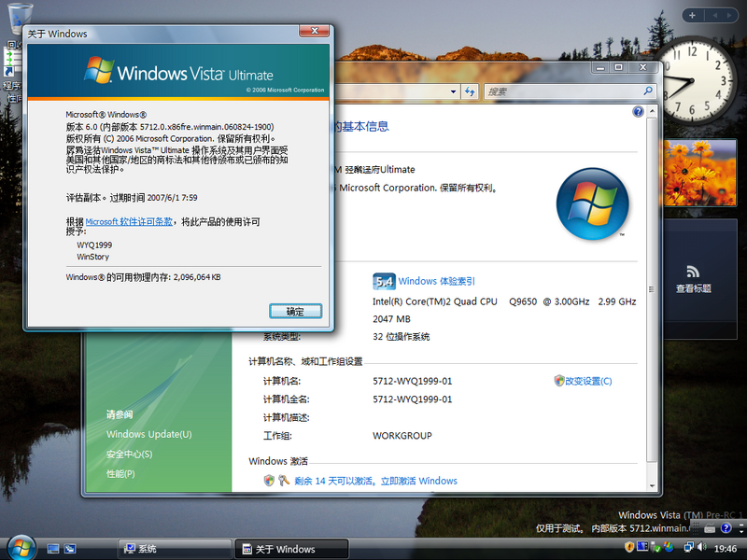This screenshot has height=560, width=747.
Task: Open the address bar dropdown arrow
Action: click(x=453, y=91)
